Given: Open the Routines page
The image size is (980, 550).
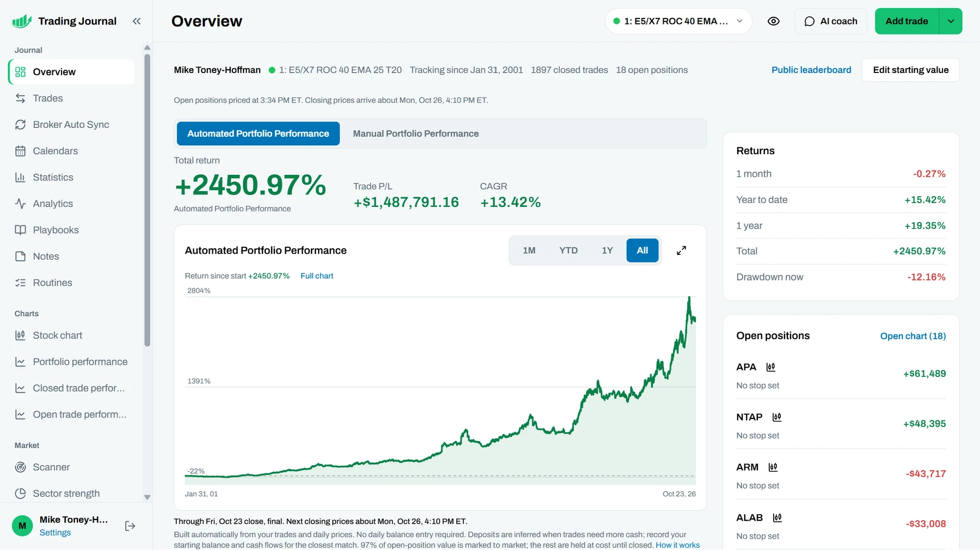Looking at the screenshot, I should pyautogui.click(x=71, y=283).
